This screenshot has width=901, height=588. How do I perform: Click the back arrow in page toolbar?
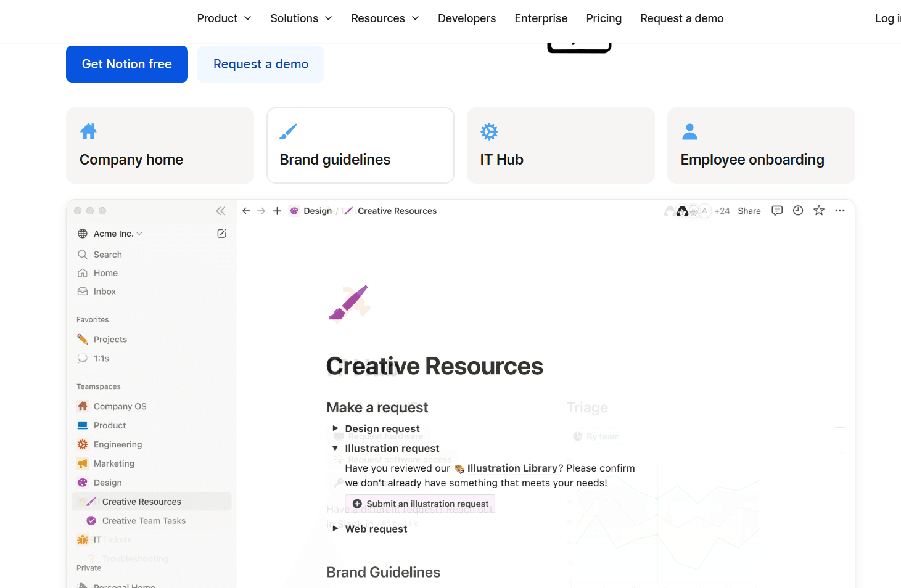(246, 211)
